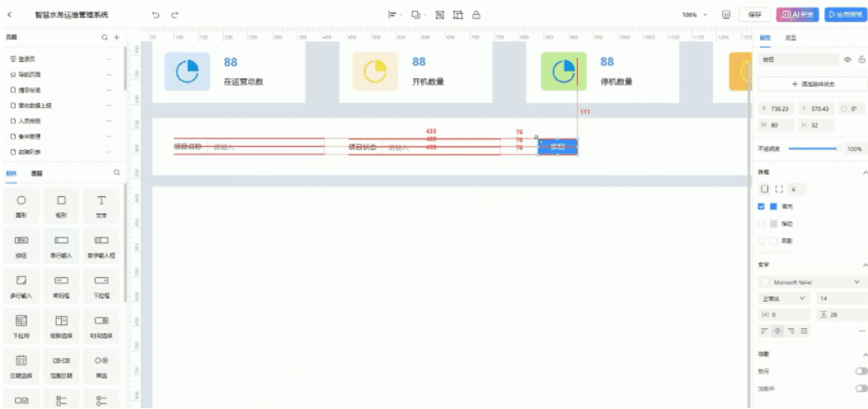Click the lock icon in top toolbar
The height and width of the screenshot is (409, 868).
(x=476, y=15)
